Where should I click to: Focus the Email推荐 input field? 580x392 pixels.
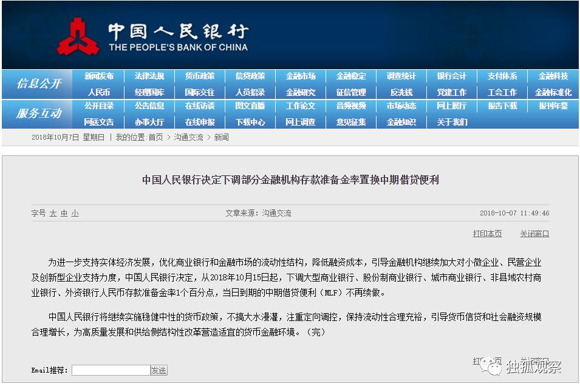pyautogui.click(x=111, y=370)
